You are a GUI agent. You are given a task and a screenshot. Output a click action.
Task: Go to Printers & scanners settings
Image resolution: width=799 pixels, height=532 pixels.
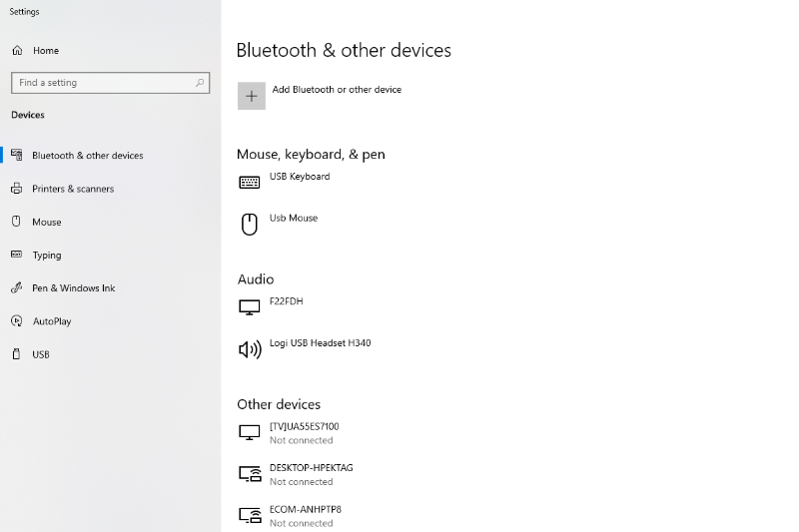[73, 189]
